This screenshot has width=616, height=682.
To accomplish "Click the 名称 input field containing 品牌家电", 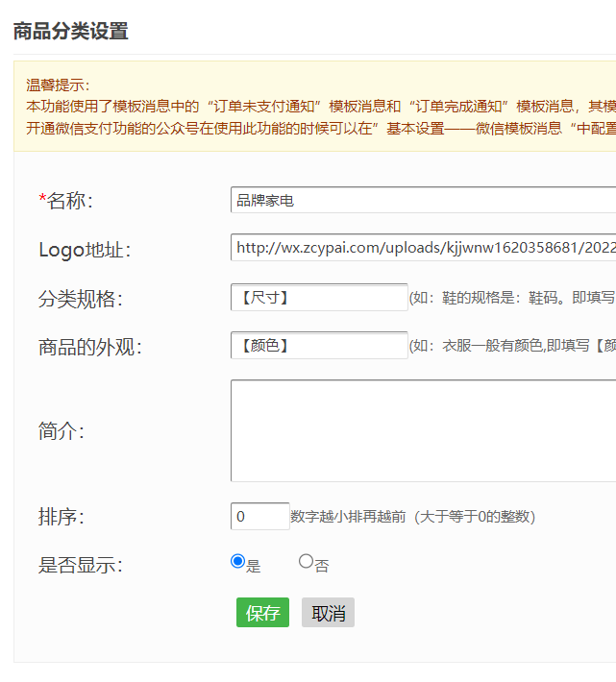I will (x=423, y=200).
